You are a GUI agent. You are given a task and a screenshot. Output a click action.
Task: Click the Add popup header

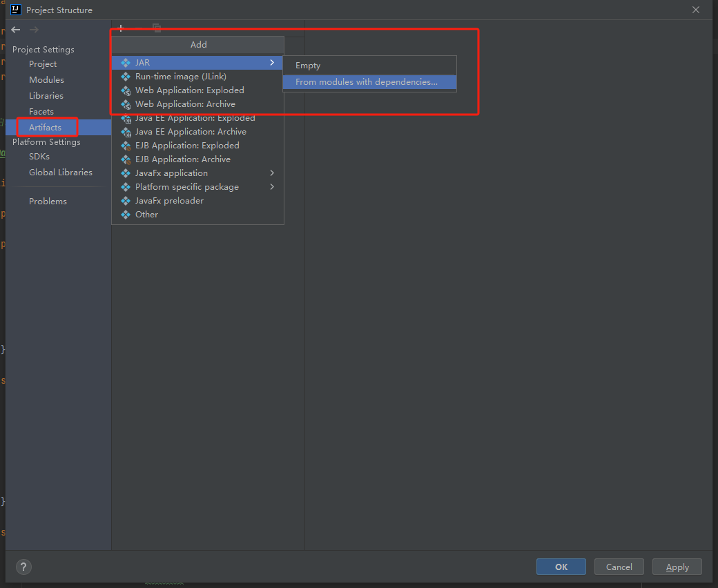click(x=198, y=44)
